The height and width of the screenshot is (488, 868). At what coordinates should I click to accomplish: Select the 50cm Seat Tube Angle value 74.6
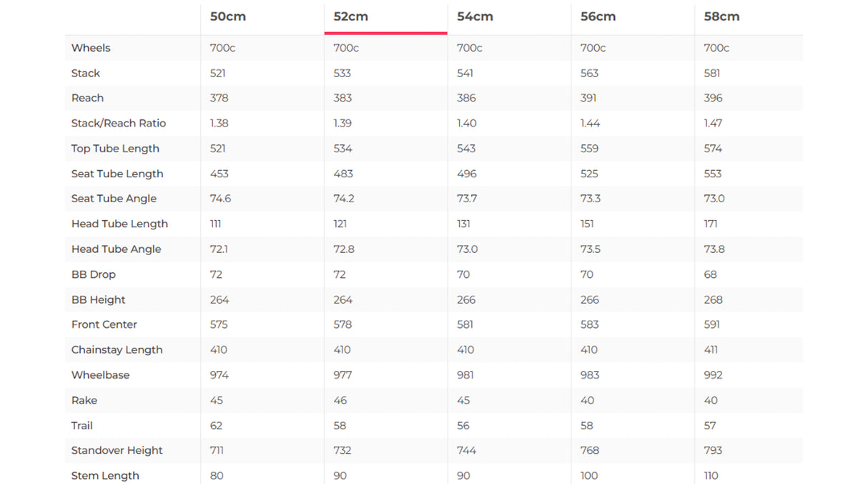coord(220,199)
